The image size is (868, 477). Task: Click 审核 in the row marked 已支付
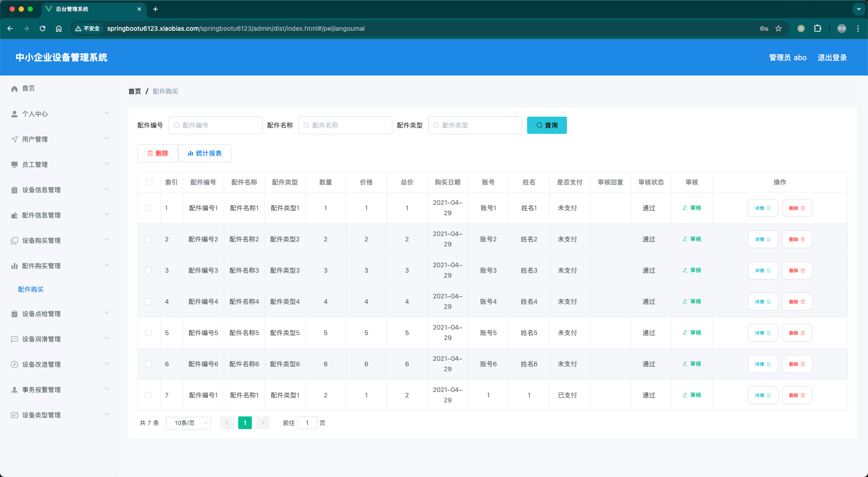point(692,395)
